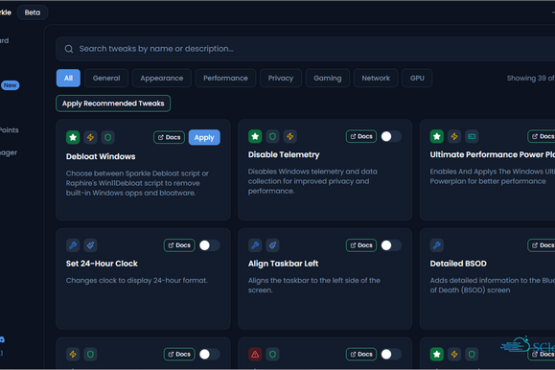Click the magnifier icon in the search bar
Viewport: 555px width, 370px height.
pyautogui.click(x=69, y=49)
